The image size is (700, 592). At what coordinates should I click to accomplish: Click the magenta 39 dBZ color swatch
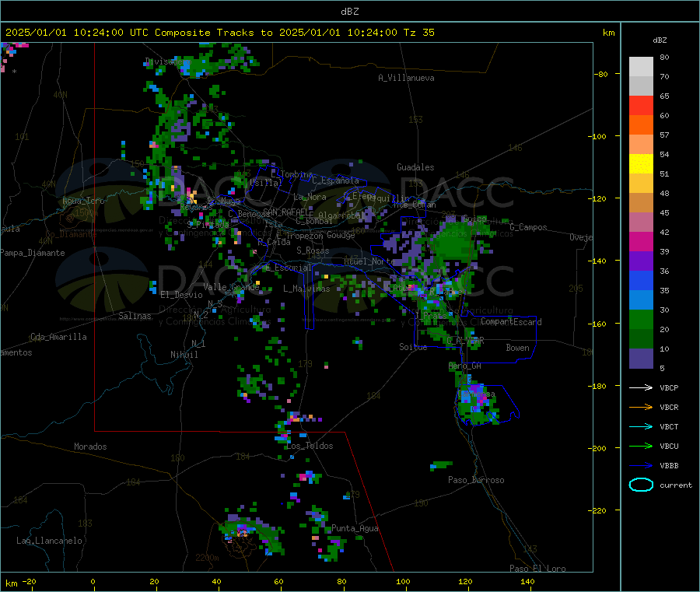tap(641, 241)
